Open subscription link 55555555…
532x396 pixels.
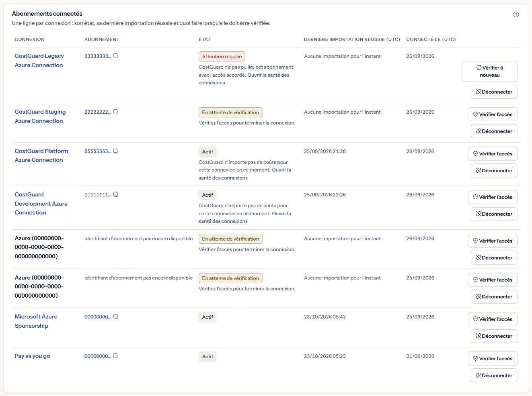tap(98, 151)
